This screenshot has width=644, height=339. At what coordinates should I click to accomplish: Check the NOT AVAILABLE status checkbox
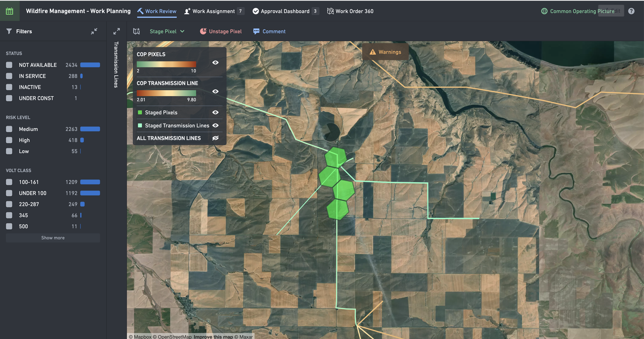[x=9, y=65]
